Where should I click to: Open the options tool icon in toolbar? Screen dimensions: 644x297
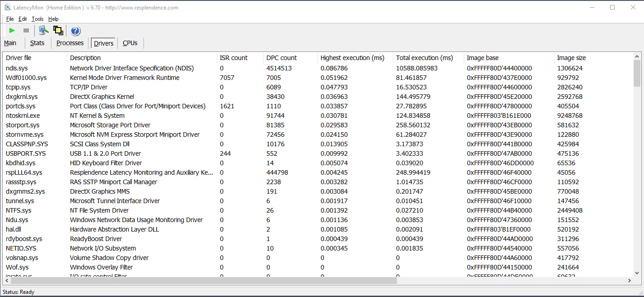click(43, 31)
